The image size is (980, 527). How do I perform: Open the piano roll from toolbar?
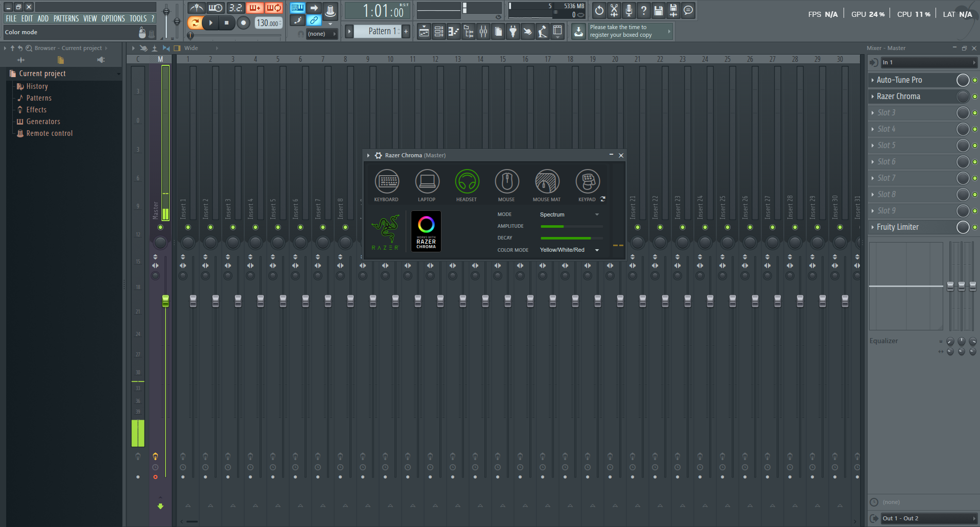pos(454,32)
